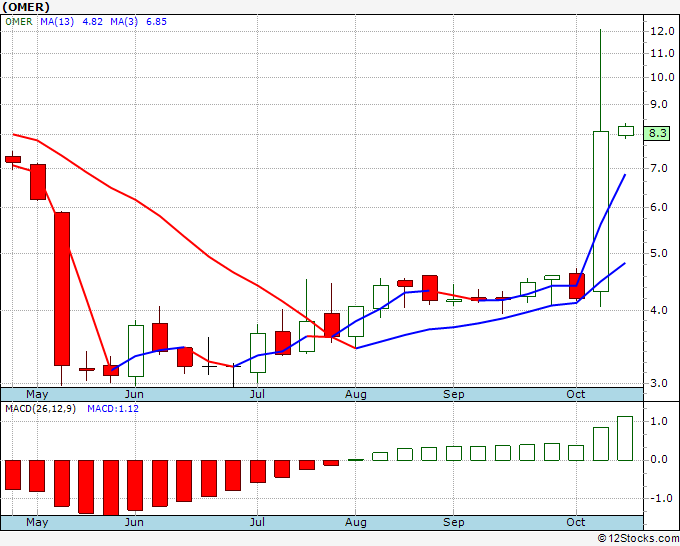
Task: Click the tall green October breakout candle
Action: tap(601, 211)
